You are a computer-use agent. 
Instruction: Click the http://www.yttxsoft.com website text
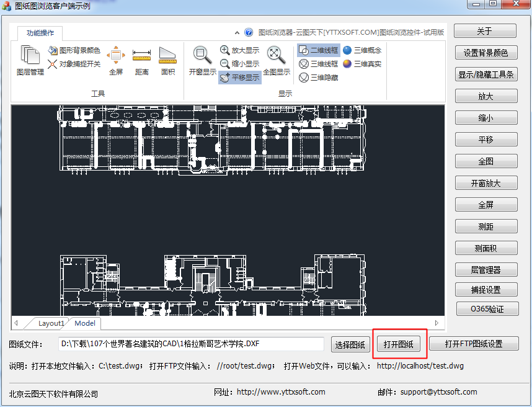coord(281,391)
